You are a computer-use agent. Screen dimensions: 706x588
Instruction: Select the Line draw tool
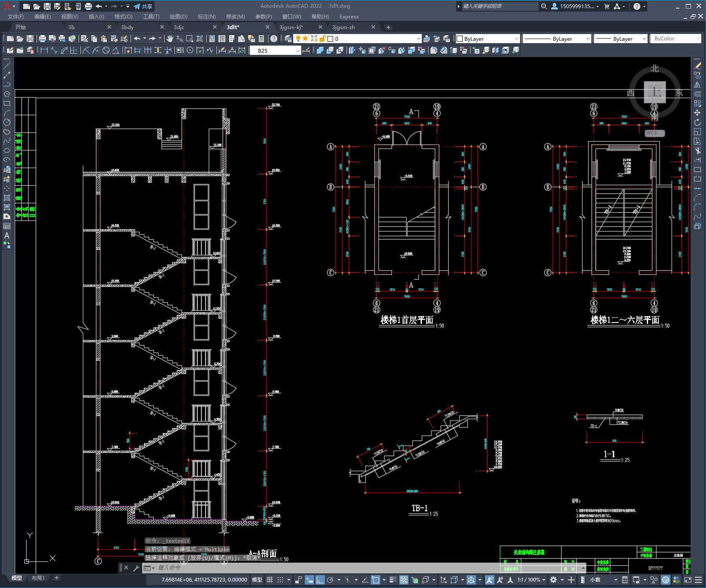tap(7, 66)
